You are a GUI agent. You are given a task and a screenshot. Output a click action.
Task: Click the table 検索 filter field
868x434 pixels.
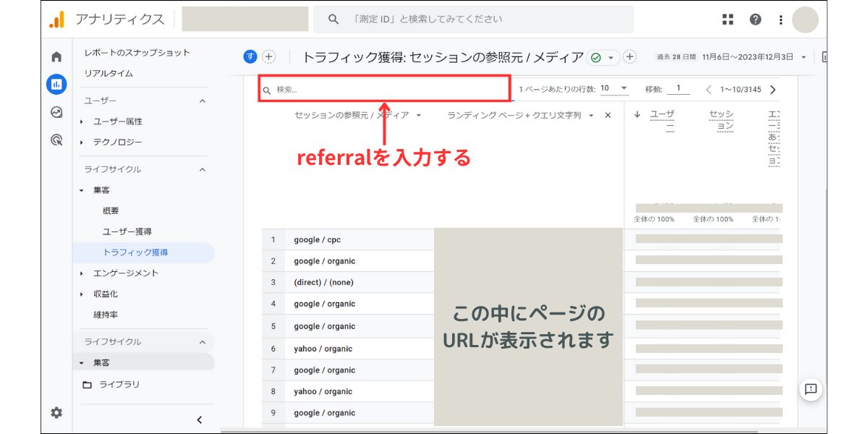(x=385, y=90)
